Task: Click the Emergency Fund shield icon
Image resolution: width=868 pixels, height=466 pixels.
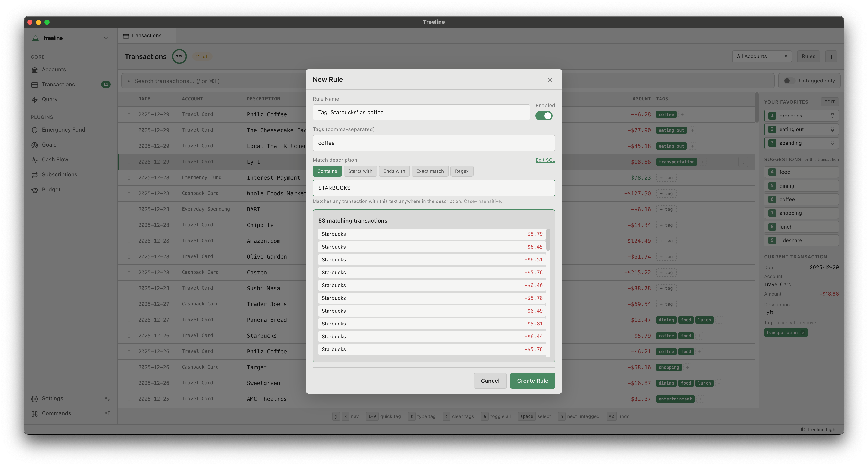Action: pyautogui.click(x=34, y=130)
